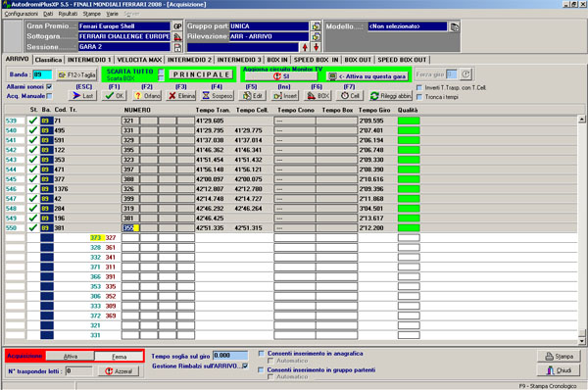Click the F12 Taglia button
Image resolution: width=588 pixels, height=390 pixels.
click(76, 75)
